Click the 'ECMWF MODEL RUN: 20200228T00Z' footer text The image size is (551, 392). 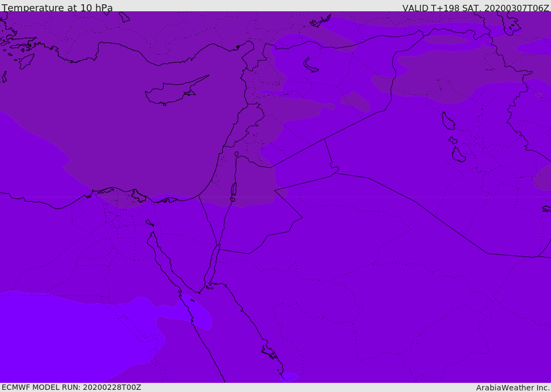[x=72, y=387]
